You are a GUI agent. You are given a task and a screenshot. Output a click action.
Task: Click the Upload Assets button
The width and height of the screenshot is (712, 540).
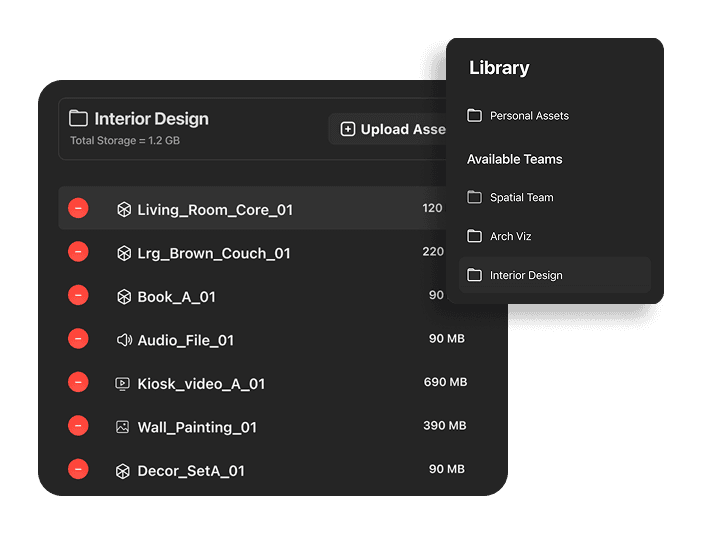click(x=388, y=129)
